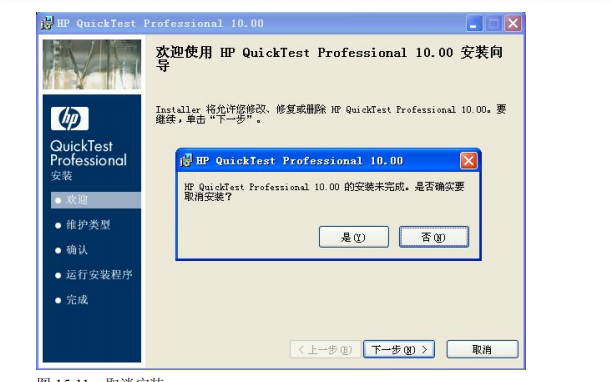
Task: Select the 完成 step in sidebar
Action: 72,300
